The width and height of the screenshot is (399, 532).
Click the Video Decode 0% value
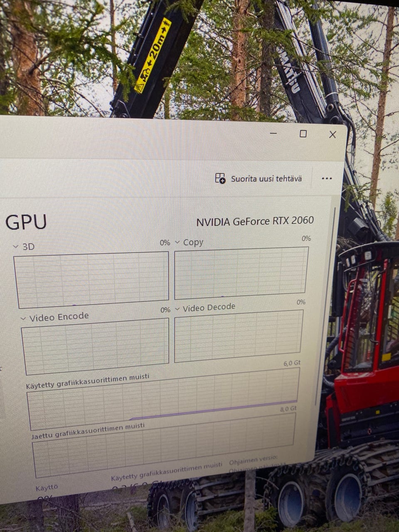pos(301,302)
